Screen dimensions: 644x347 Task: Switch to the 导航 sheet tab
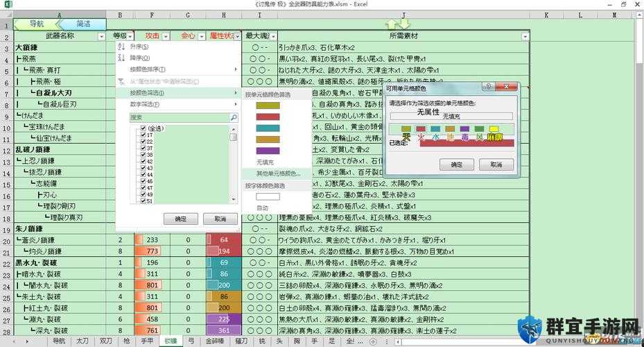(x=59, y=341)
